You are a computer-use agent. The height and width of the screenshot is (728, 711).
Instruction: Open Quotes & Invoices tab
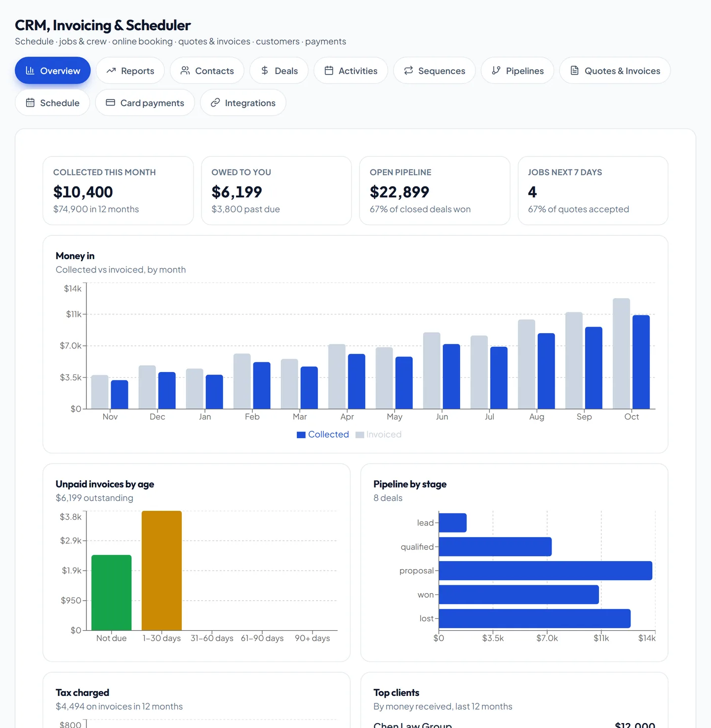pos(615,71)
